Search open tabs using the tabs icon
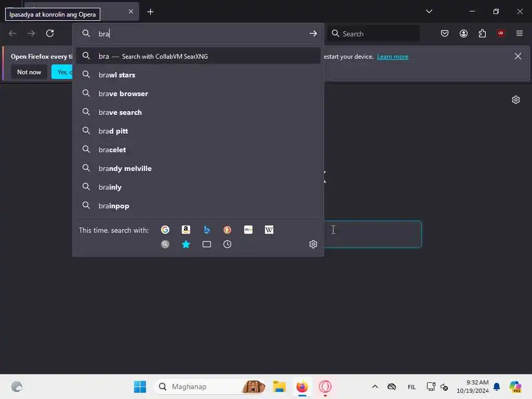This screenshot has width=532, height=399. click(207, 244)
